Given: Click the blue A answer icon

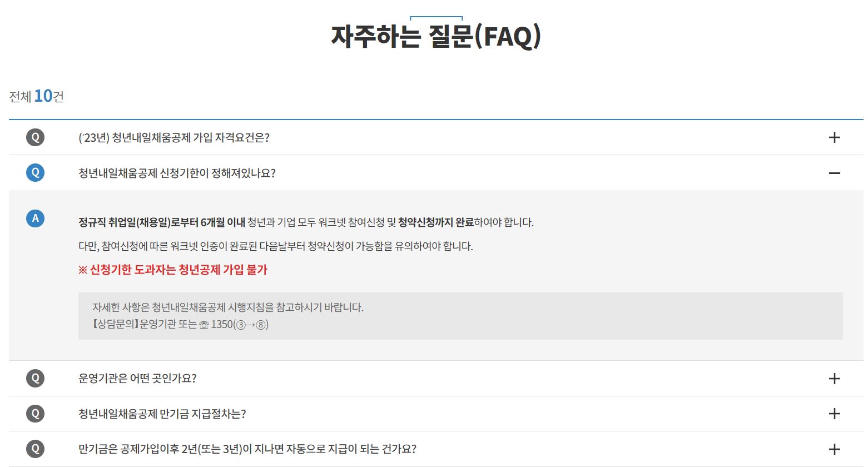Looking at the screenshot, I should pyautogui.click(x=35, y=219).
